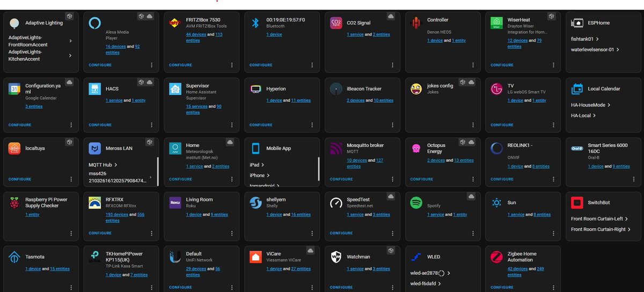Screen dimensions: 644x292
Task: Open the '3 entities' link for Google Calendar
Action: [x=34, y=107]
